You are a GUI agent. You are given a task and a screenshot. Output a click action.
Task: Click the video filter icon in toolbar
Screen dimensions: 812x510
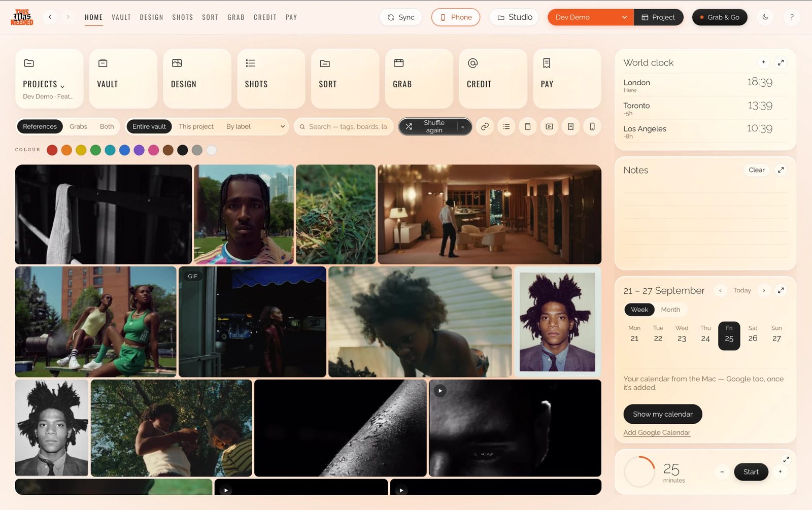coord(549,126)
